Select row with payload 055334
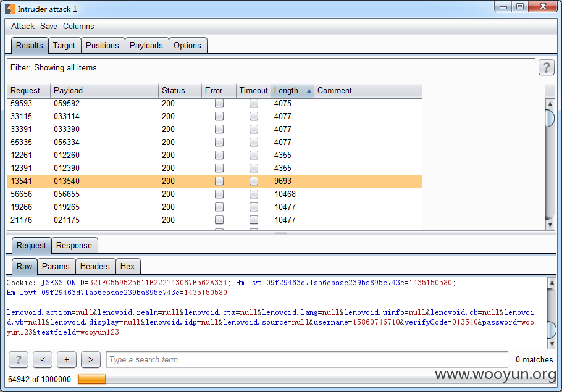This screenshot has width=562, height=392. click(215, 142)
